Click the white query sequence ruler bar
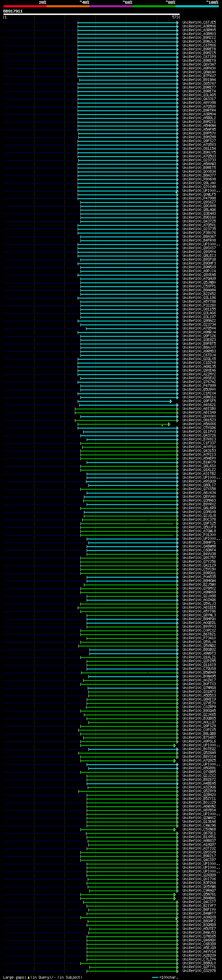 92,15
